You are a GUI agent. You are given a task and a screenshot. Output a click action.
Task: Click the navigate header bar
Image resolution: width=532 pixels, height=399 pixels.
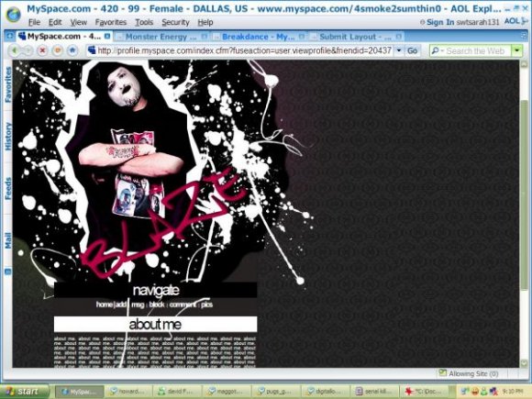155,291
